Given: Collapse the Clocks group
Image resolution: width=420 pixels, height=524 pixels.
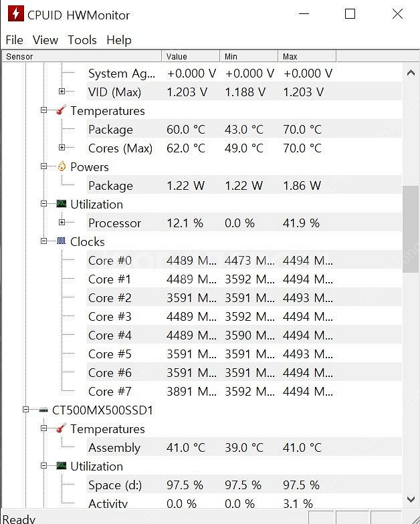Looking at the screenshot, I should [x=44, y=241].
